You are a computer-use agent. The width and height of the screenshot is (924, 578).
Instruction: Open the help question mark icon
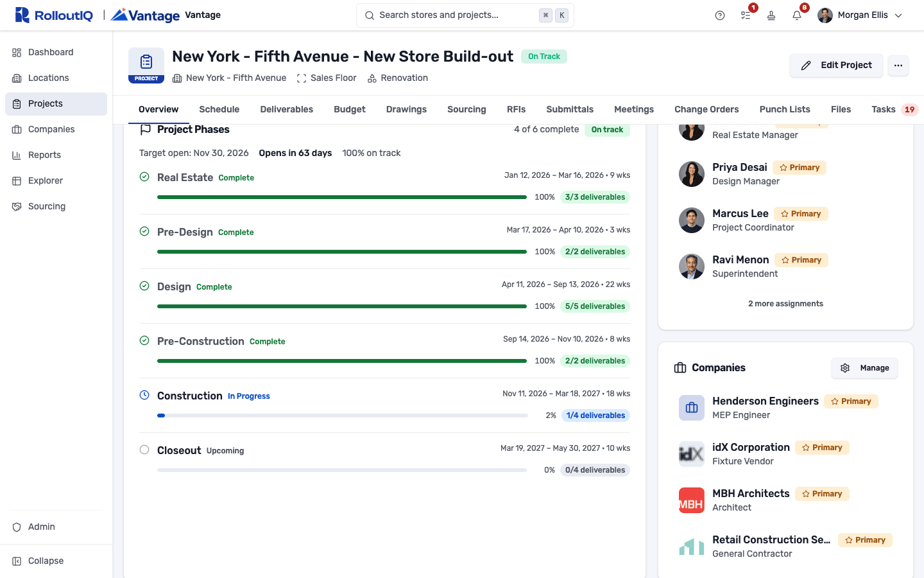pyautogui.click(x=720, y=15)
